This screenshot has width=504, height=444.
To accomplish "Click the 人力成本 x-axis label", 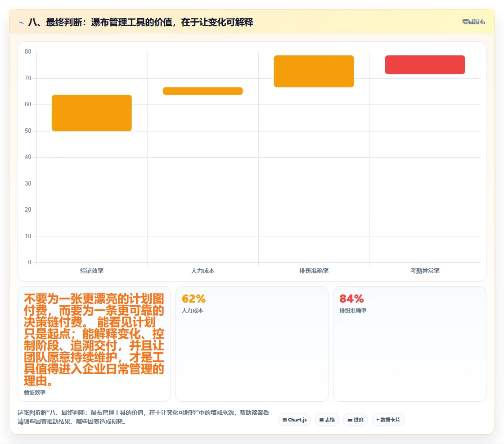I will [x=203, y=271].
